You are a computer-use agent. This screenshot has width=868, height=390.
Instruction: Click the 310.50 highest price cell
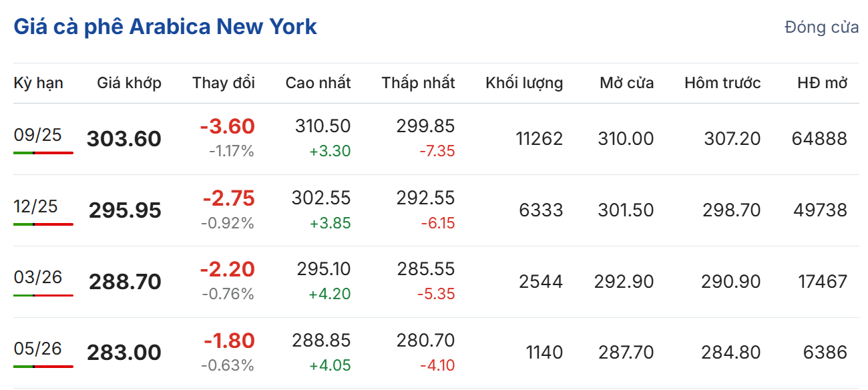[x=322, y=126]
